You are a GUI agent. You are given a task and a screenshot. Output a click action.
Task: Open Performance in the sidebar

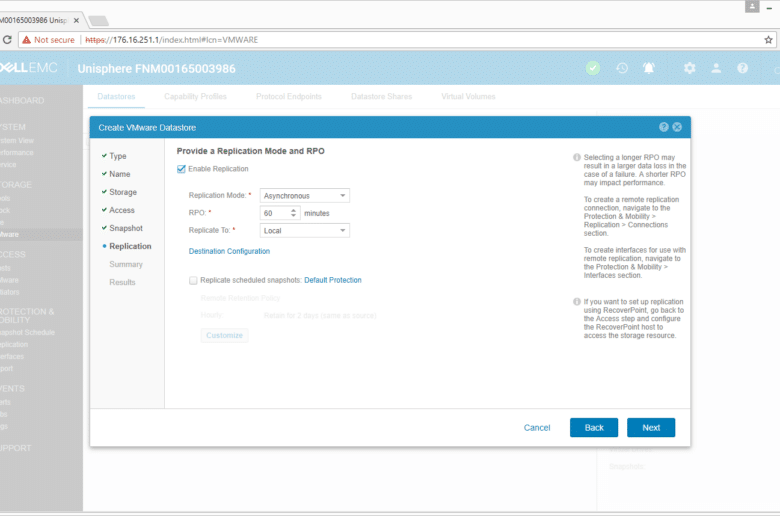point(16,153)
